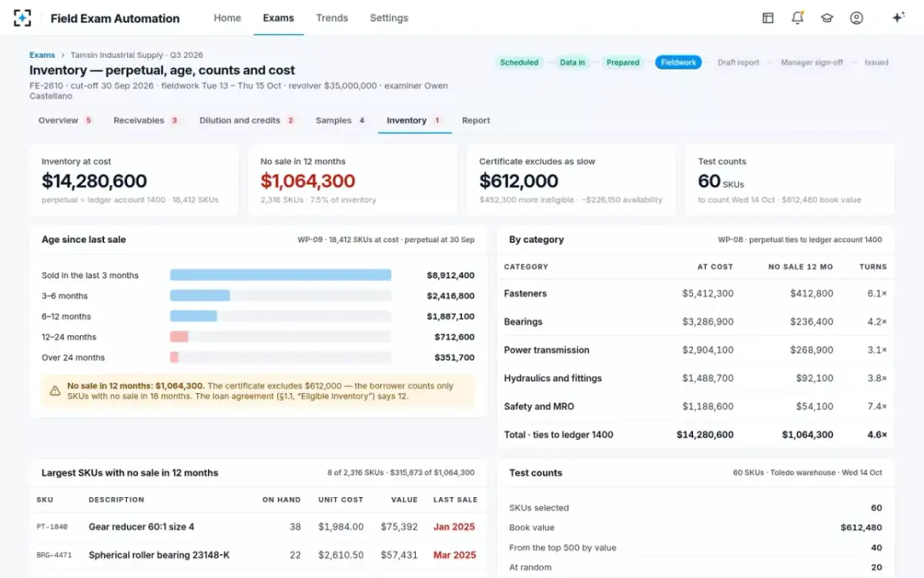This screenshot has height=578, width=924.
Task: Open the Exams navigation item
Action: 278,18
